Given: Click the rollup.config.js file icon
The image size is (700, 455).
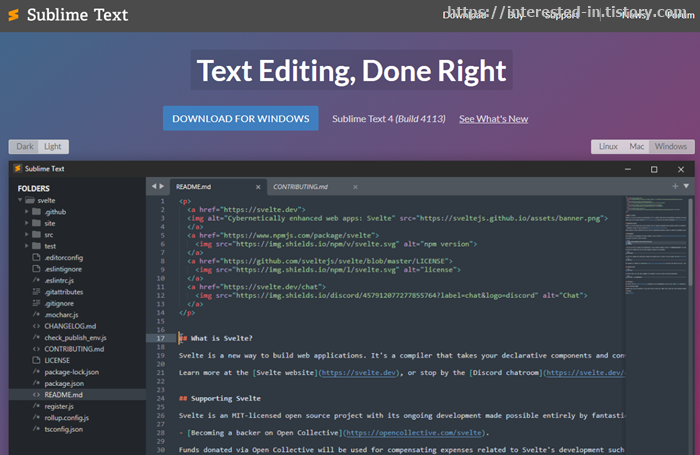Looking at the screenshot, I should click(36, 417).
